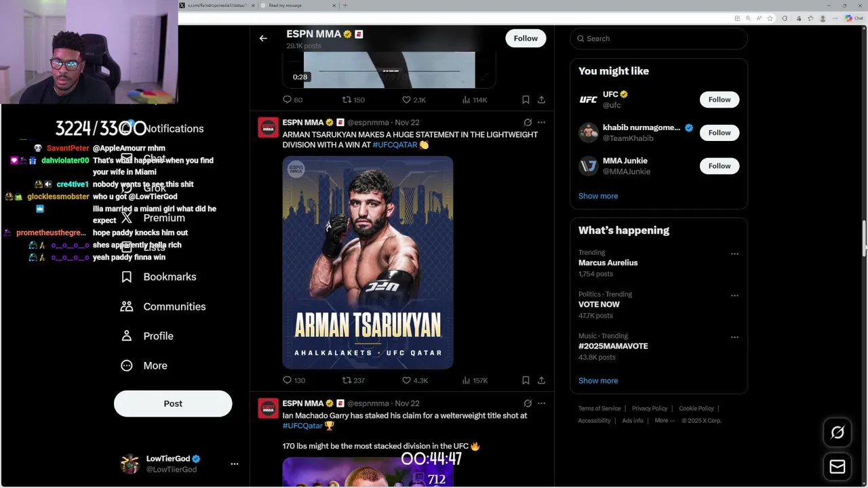Click the video progress bar at 0:28

click(389, 70)
